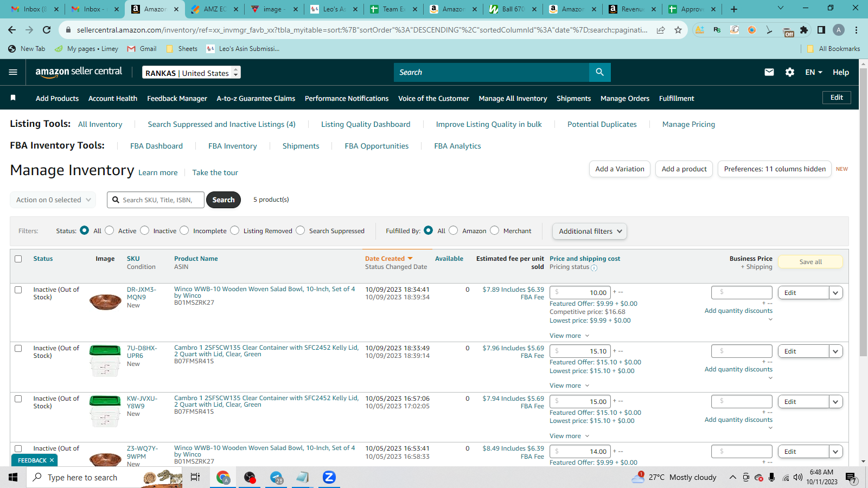This screenshot has height=488, width=868.
Task: Click Add quantity discounts for KW-JVXU-Y8W9 row
Action: tap(738, 420)
